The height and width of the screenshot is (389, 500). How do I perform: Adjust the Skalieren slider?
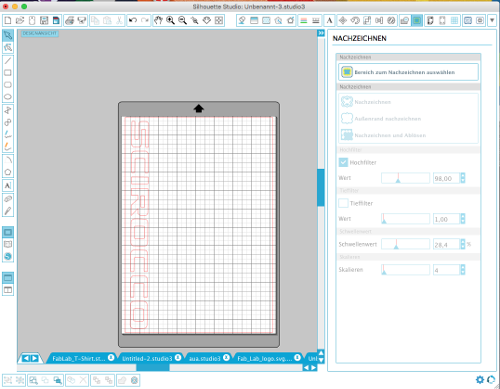click(405, 270)
